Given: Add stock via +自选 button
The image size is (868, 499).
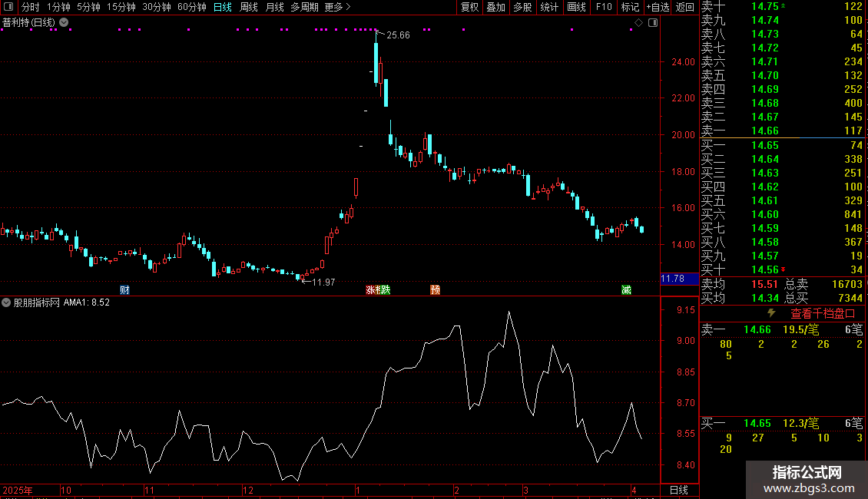Looking at the screenshot, I should coord(658,7).
